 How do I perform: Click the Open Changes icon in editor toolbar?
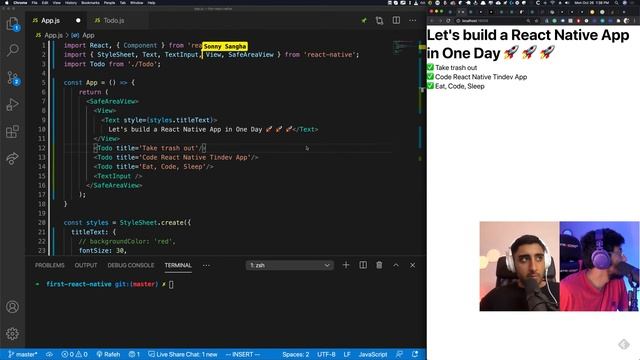point(380,20)
